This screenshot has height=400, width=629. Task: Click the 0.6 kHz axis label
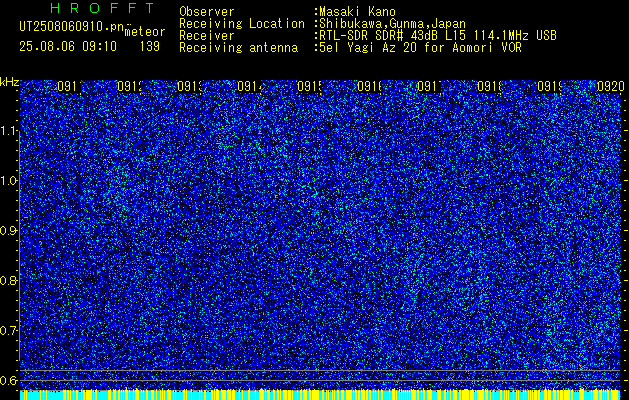(x=10, y=380)
